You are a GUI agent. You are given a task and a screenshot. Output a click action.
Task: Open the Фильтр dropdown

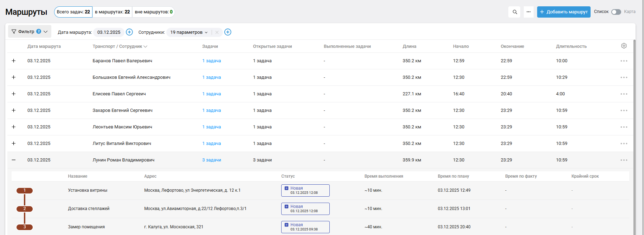coord(30,32)
